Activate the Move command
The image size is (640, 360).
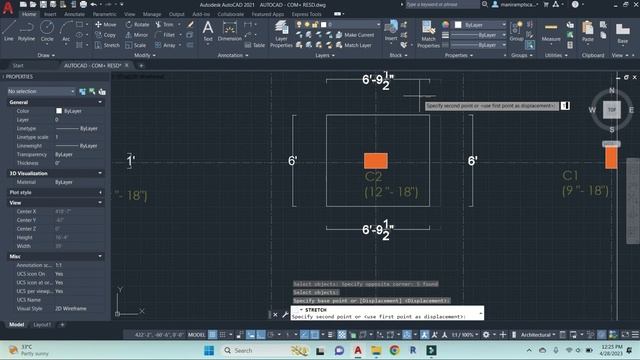pyautogui.click(x=105, y=24)
